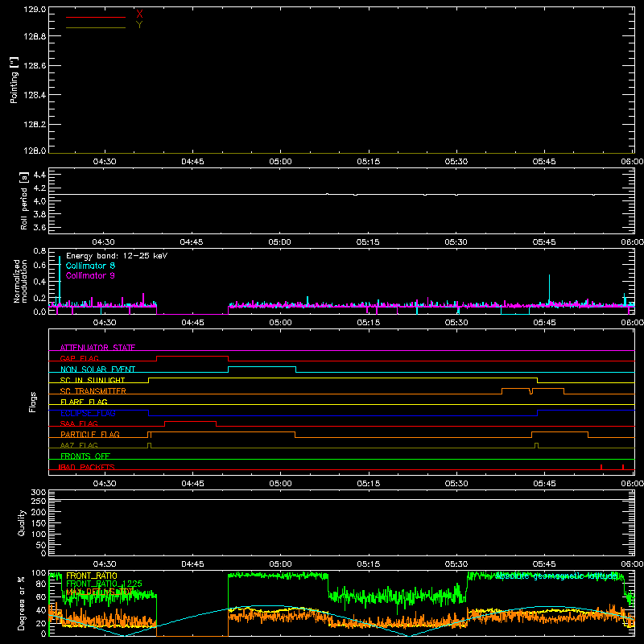Click the Quality axis title

point(22,522)
